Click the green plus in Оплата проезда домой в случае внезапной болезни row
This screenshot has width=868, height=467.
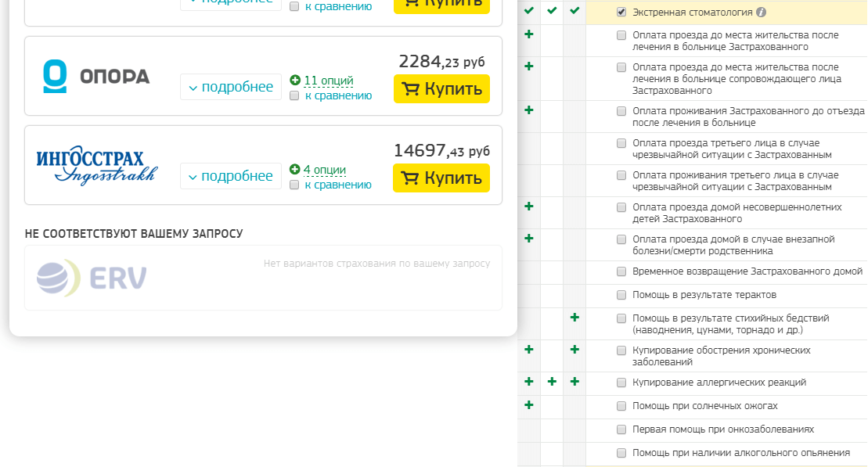click(529, 239)
